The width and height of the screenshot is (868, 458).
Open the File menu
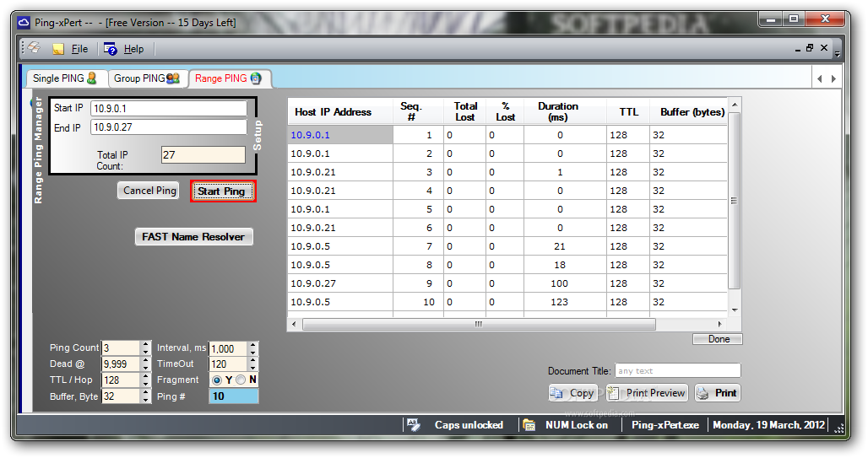79,49
